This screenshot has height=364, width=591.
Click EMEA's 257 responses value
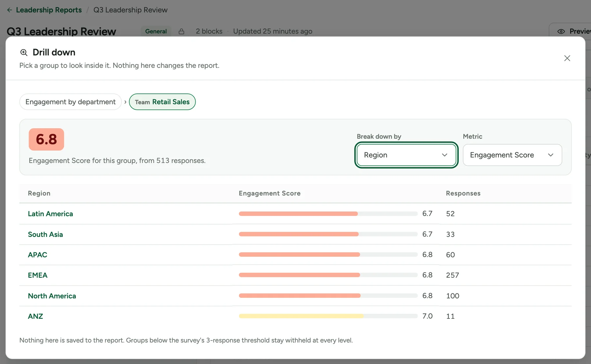point(452,275)
